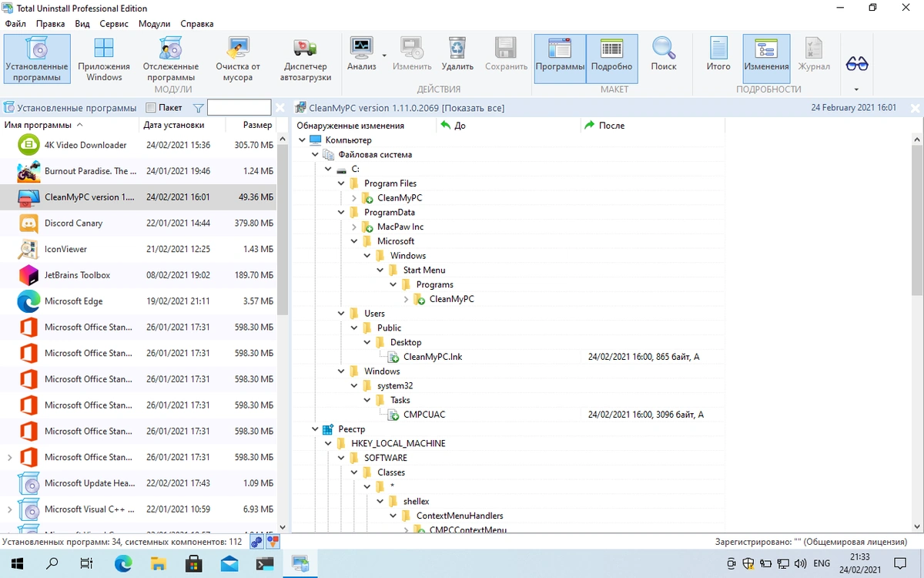Image resolution: width=924 pixels, height=578 pixels.
Task: Click the filter funnel icon
Action: pos(198,108)
